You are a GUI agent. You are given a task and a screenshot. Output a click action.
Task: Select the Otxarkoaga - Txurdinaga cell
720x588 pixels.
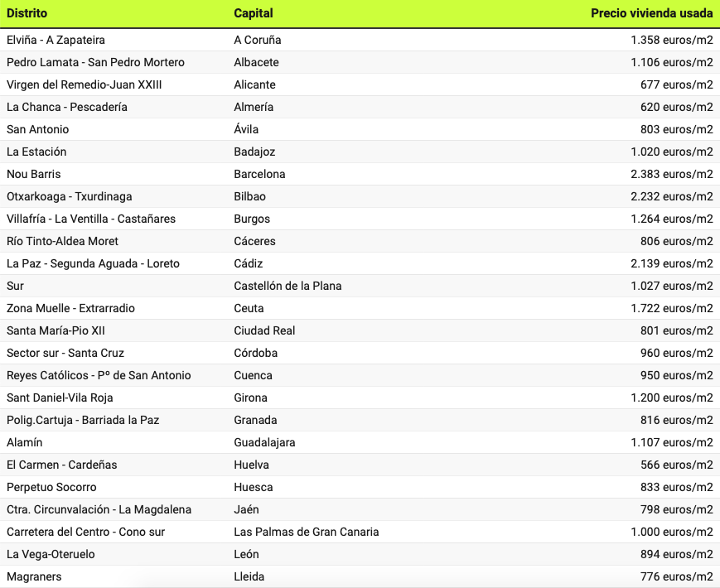pyautogui.click(x=69, y=196)
